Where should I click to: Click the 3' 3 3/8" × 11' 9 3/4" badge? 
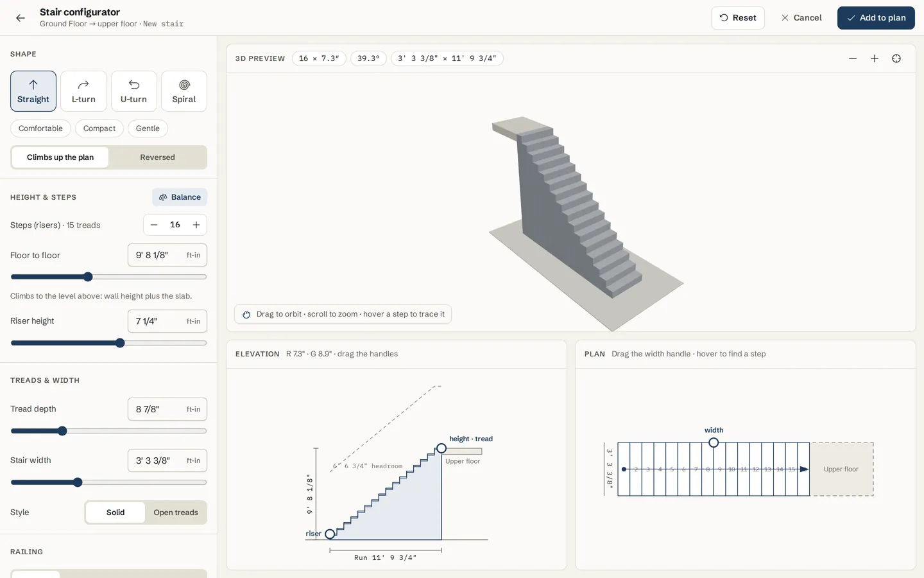tap(447, 58)
